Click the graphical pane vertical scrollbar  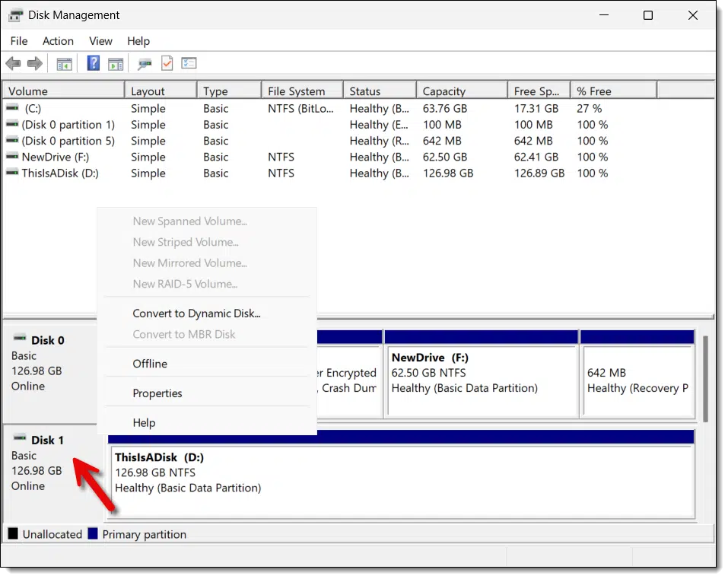click(x=706, y=379)
